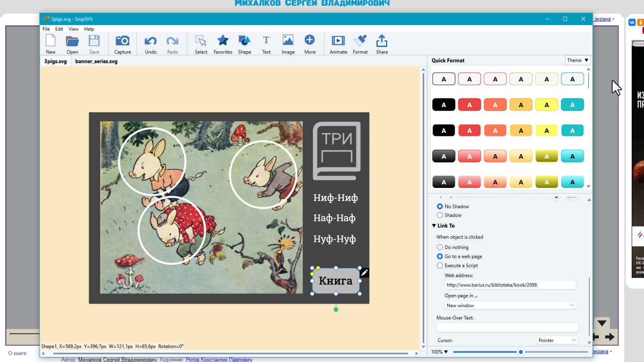Apply the solid black flat style in second row

point(444,105)
